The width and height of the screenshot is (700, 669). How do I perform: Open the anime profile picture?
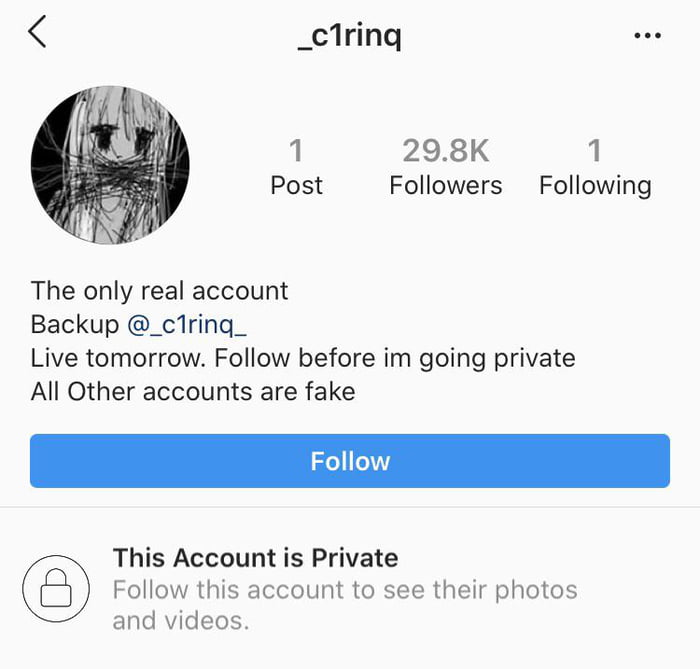pyautogui.click(x=110, y=165)
